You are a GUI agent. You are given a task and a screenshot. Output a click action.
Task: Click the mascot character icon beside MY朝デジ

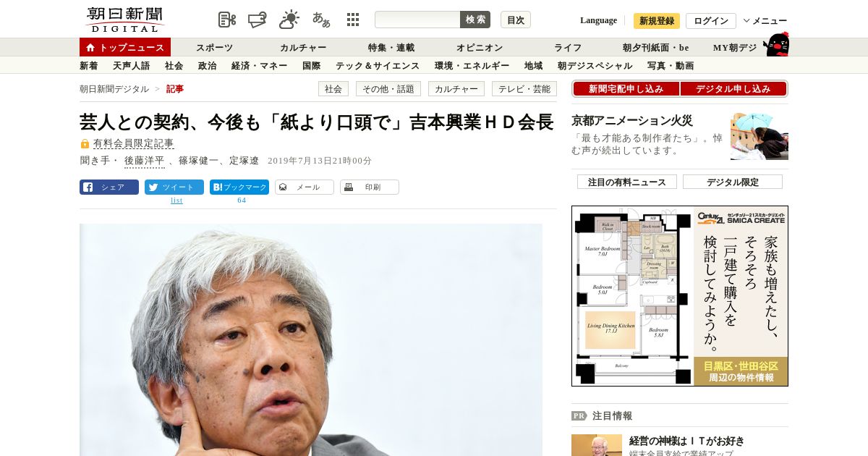coord(776,45)
